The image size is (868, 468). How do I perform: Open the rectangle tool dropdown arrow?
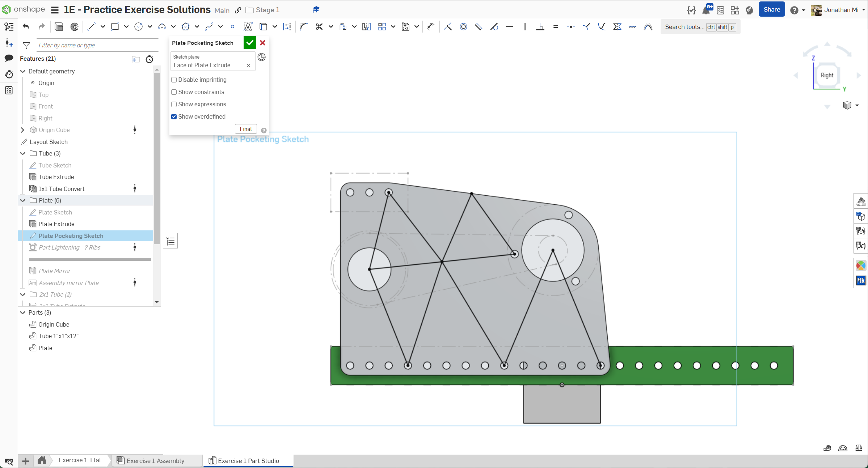click(x=126, y=27)
